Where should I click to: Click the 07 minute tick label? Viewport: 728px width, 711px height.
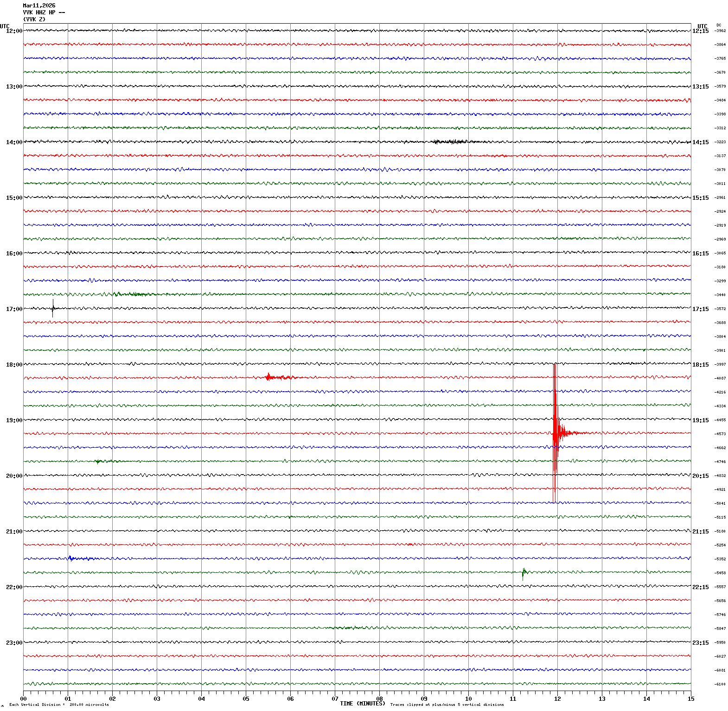(x=335, y=698)
